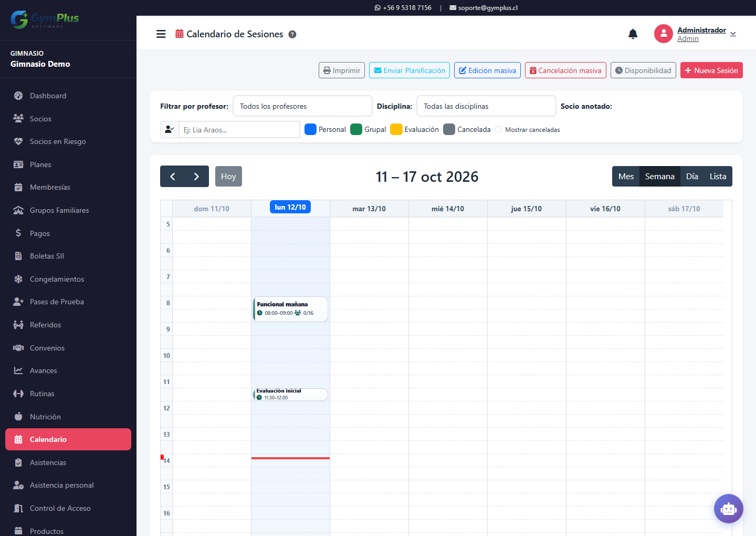The image size is (756, 536).
Task: Click the Nutrición apple icon
Action: tap(18, 416)
